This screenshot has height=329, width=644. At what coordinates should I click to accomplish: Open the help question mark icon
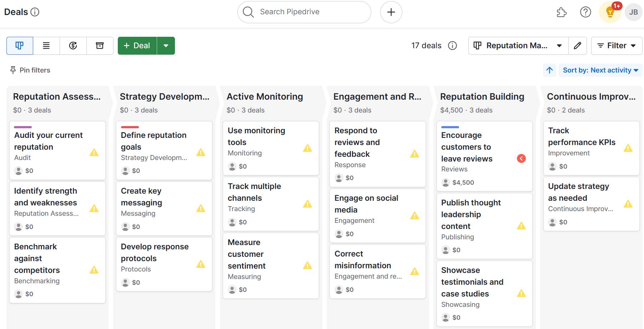[585, 12]
